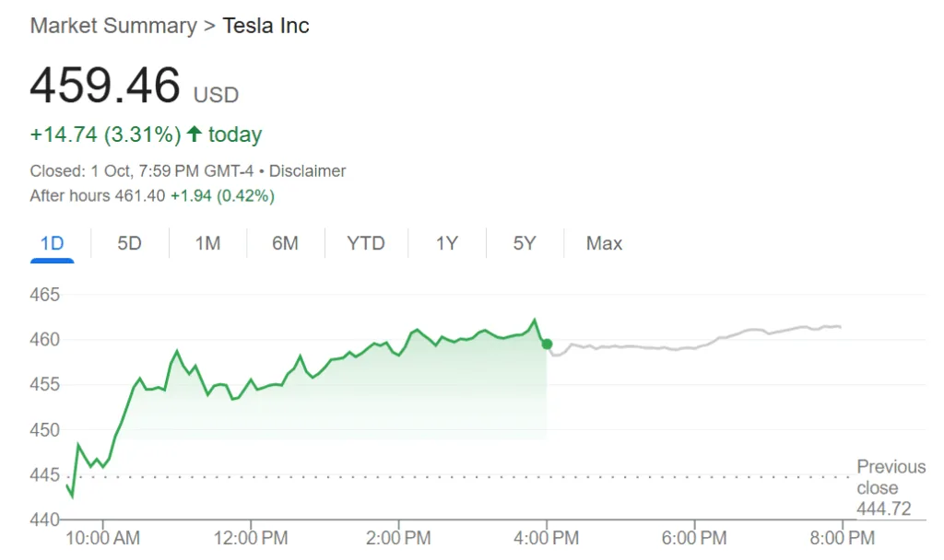Viewport: 944px width, 560px height.
Task: Open the Max time range view
Action: [604, 243]
